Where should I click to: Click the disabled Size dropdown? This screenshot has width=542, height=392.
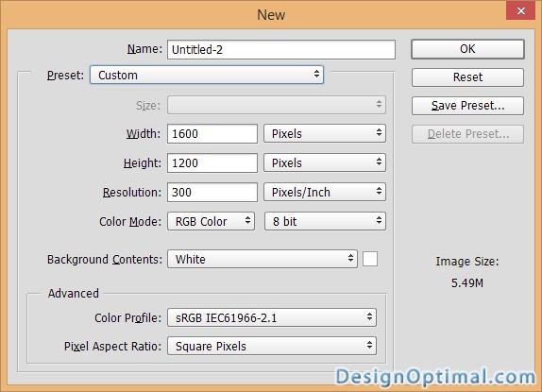point(277,105)
